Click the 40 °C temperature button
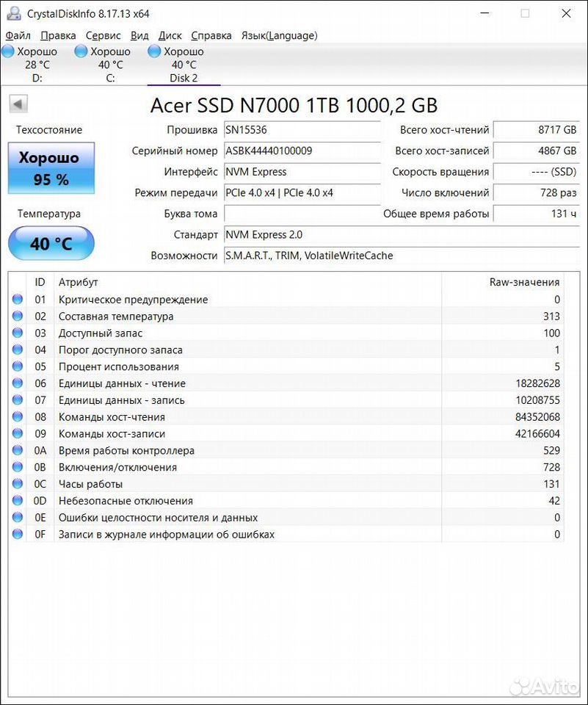The height and width of the screenshot is (705, 588). 51,244
